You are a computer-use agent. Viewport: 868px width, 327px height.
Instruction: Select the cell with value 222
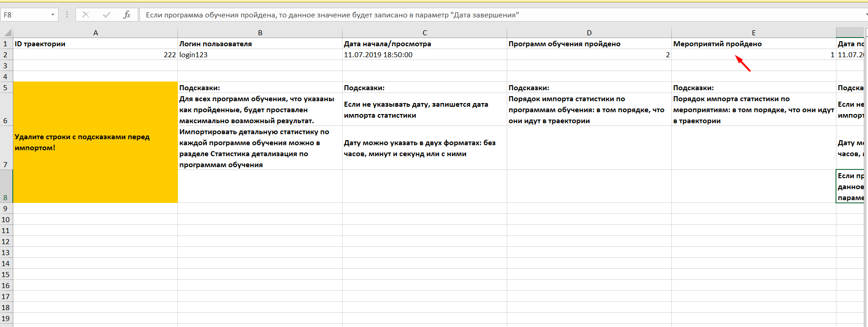[x=95, y=54]
